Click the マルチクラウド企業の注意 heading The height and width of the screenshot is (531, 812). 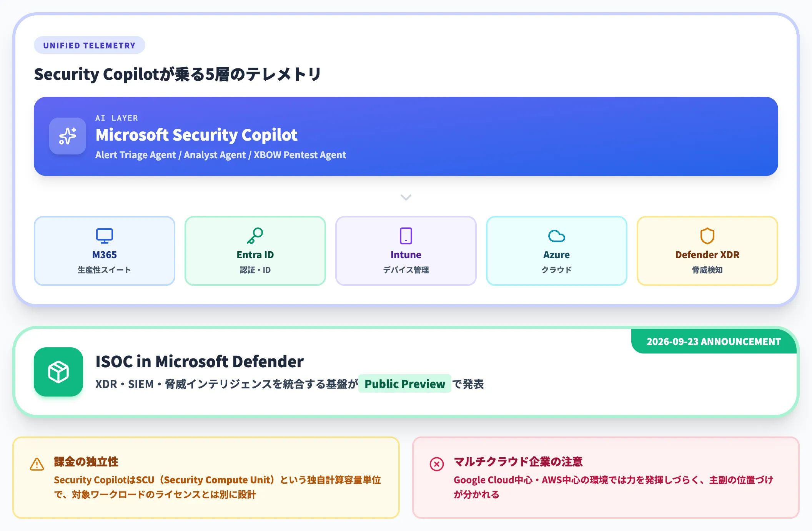[518, 461]
